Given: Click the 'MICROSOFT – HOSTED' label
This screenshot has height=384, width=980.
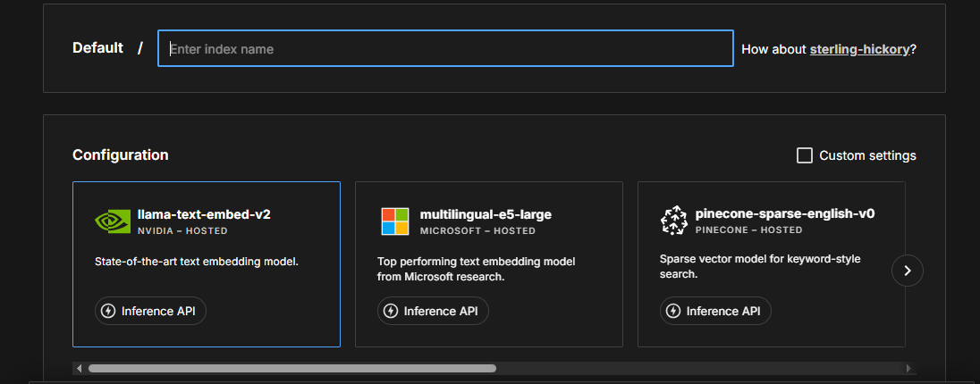Looking at the screenshot, I should tap(477, 231).
